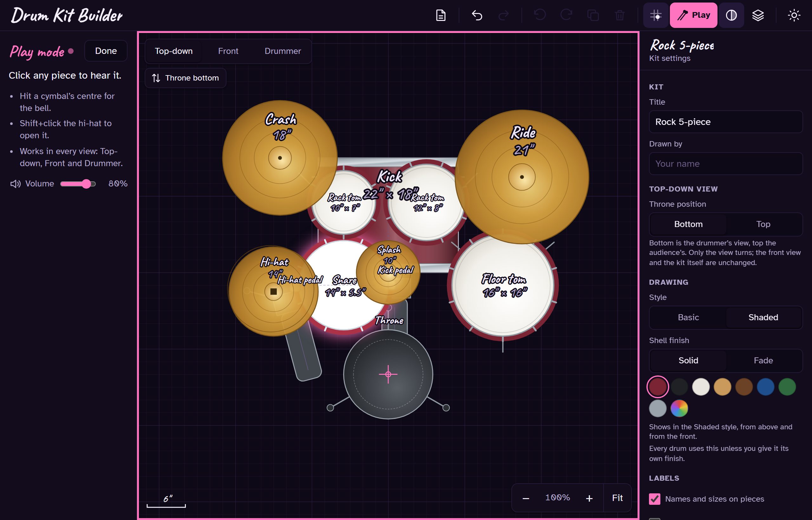Click the volume speaker icon
The width and height of the screenshot is (812, 520).
click(15, 184)
